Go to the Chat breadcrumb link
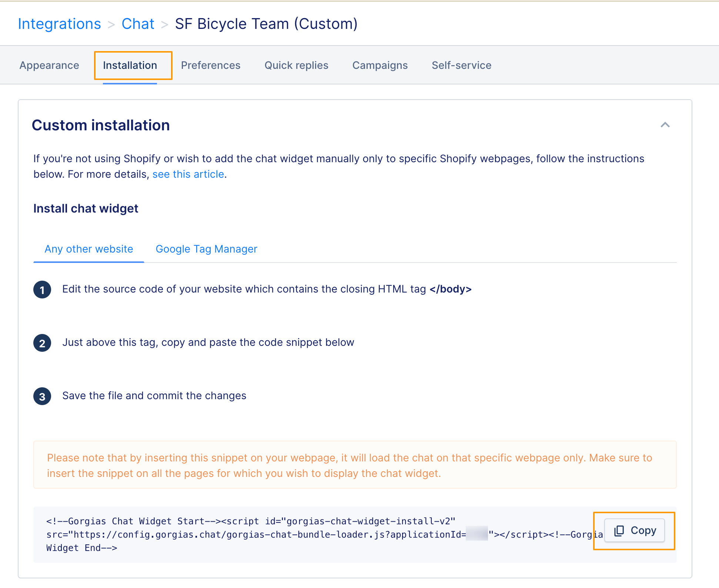This screenshot has width=719, height=588. [138, 24]
